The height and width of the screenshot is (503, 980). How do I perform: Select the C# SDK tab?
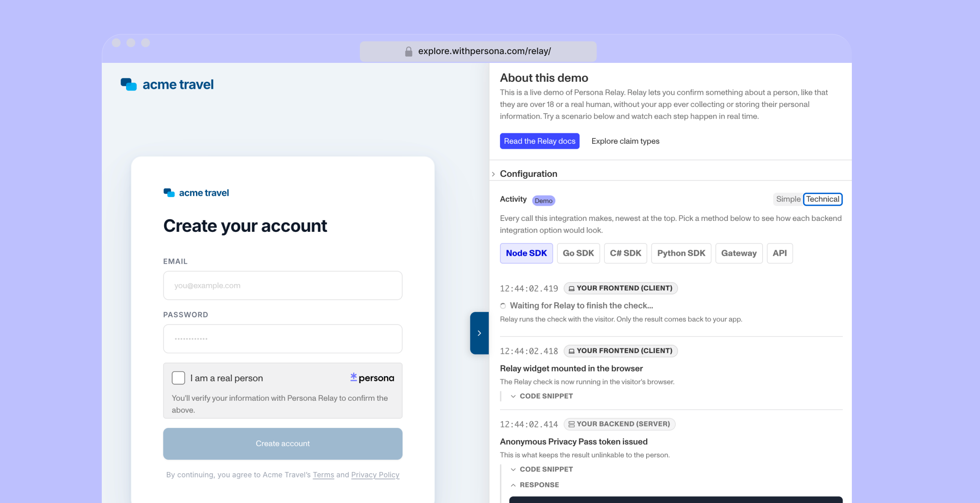625,253
